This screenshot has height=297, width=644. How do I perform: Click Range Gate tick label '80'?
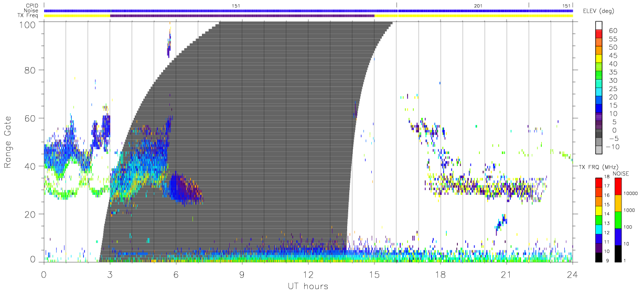pos(31,70)
